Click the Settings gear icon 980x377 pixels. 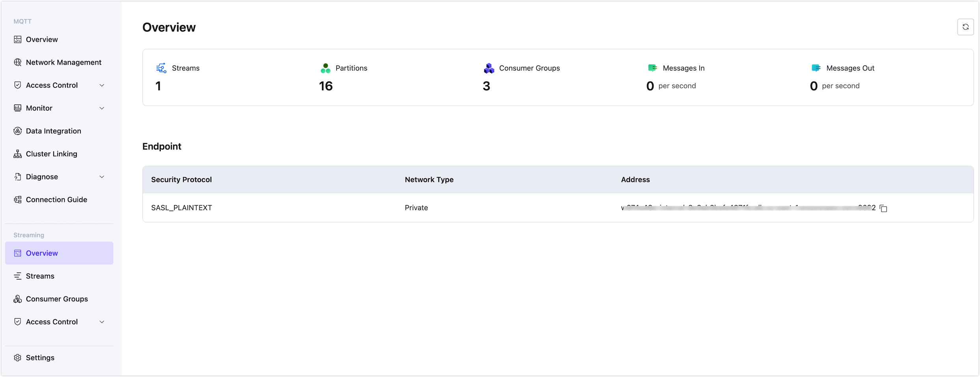pyautogui.click(x=18, y=358)
